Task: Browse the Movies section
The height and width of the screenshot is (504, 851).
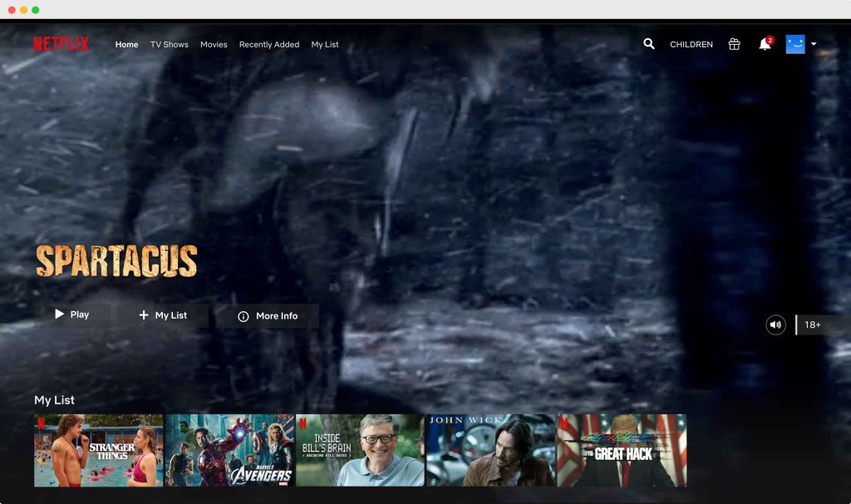Action: coord(214,44)
